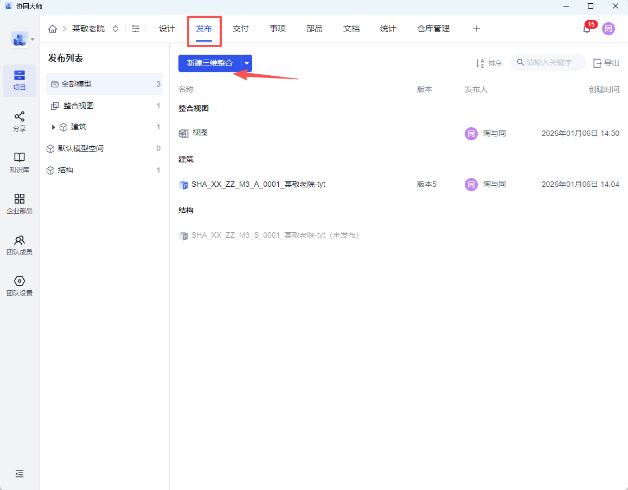Click the 团队成员 team members icon

pyautogui.click(x=20, y=245)
